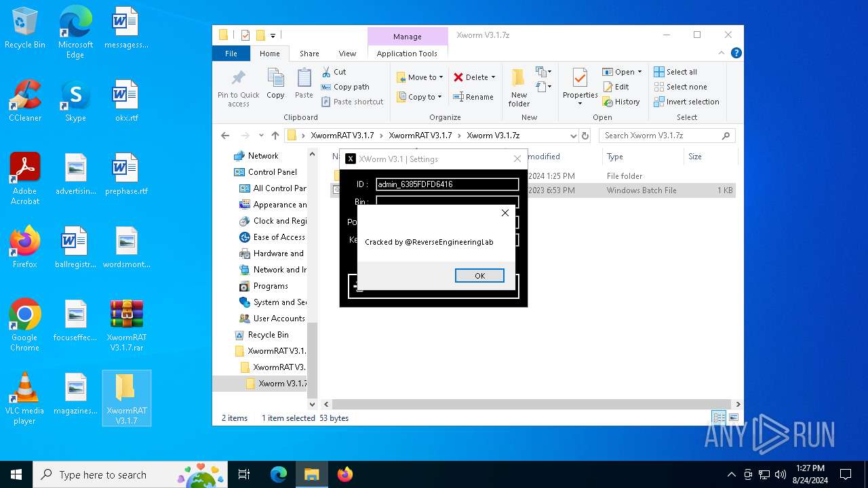Select Network in the navigation pane
The image size is (868, 488).
(263, 156)
